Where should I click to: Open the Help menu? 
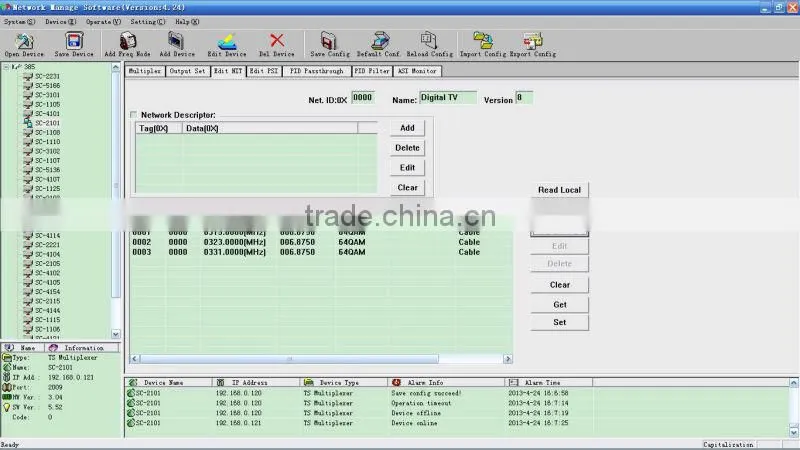tap(187, 22)
